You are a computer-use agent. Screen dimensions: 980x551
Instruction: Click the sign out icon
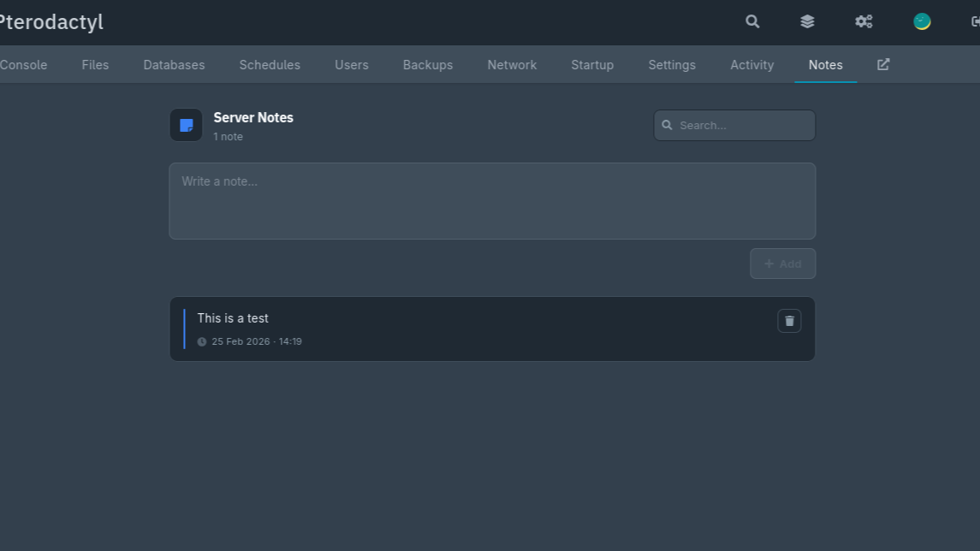pos(975,21)
